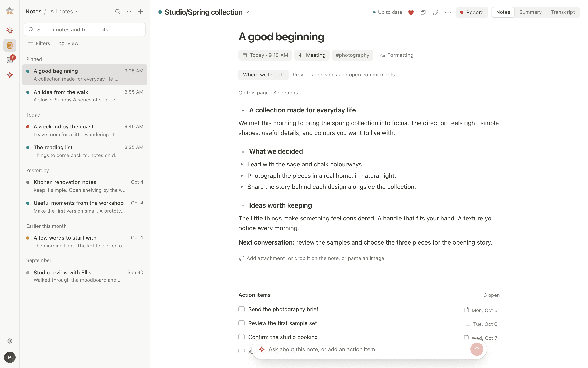The image size is (588, 368).
Task: Check off Confirm the studio booking
Action: pyautogui.click(x=242, y=337)
